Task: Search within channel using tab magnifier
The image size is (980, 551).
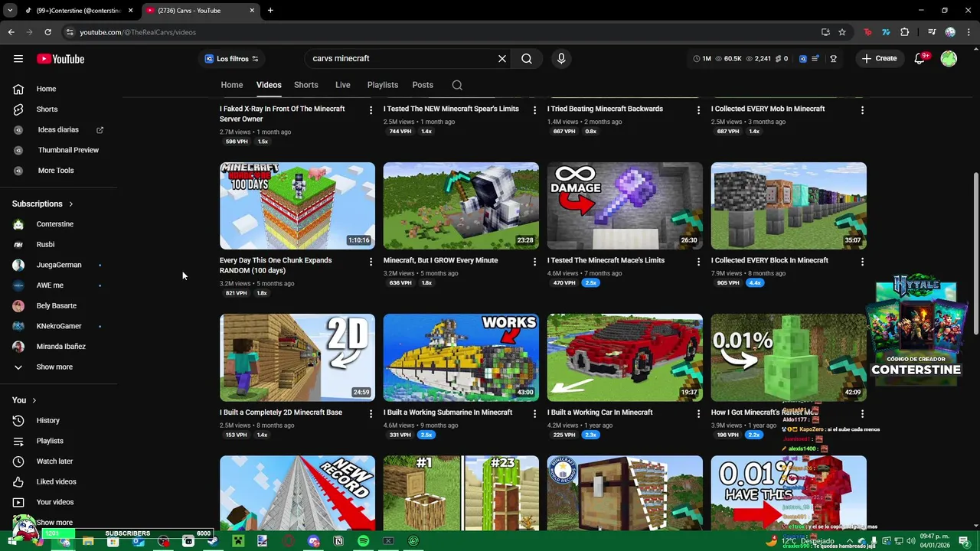Action: point(457,85)
